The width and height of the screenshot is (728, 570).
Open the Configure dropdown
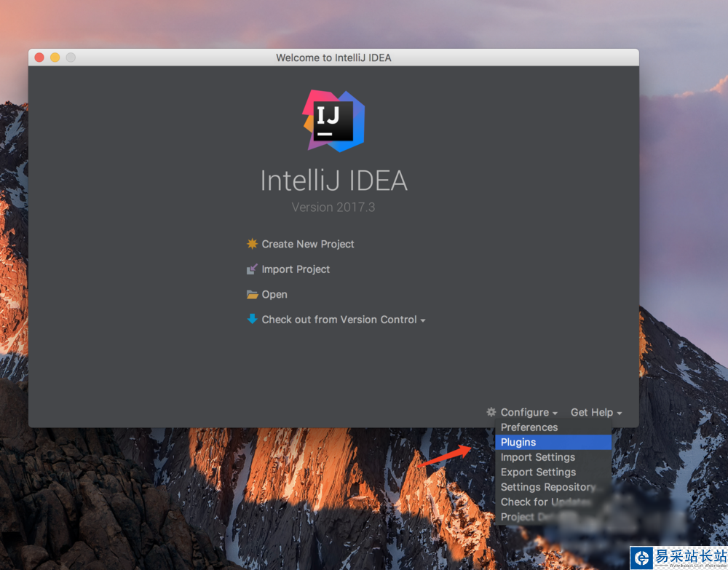point(529,412)
